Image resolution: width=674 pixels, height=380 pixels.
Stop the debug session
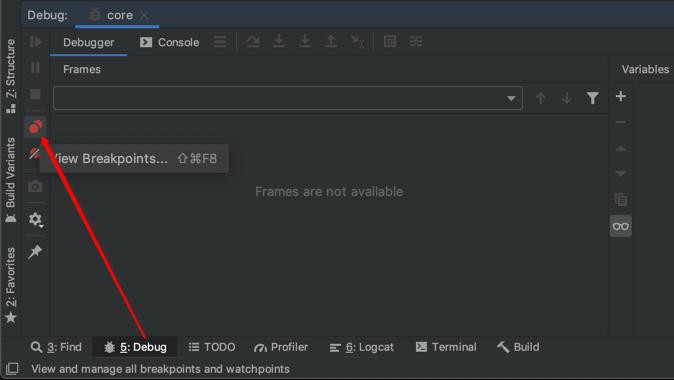point(35,94)
